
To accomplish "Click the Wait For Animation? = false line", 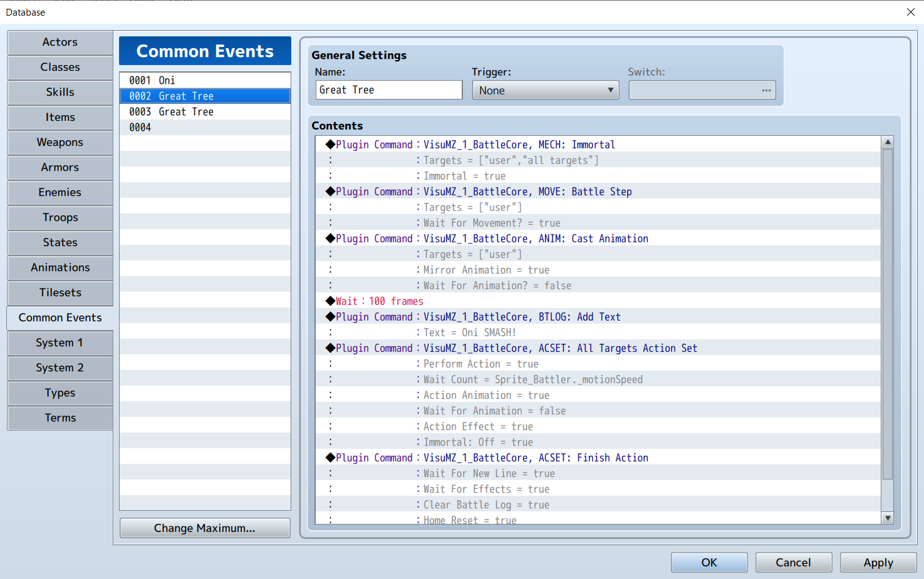I will (x=598, y=285).
